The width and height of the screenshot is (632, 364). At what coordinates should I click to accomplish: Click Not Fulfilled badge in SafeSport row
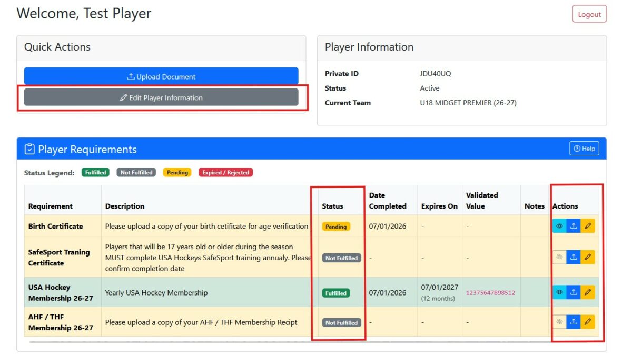tap(342, 258)
